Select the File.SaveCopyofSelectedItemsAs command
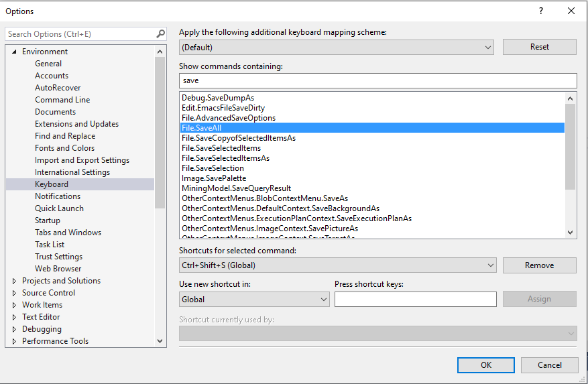The height and width of the screenshot is (384, 588). coord(239,138)
